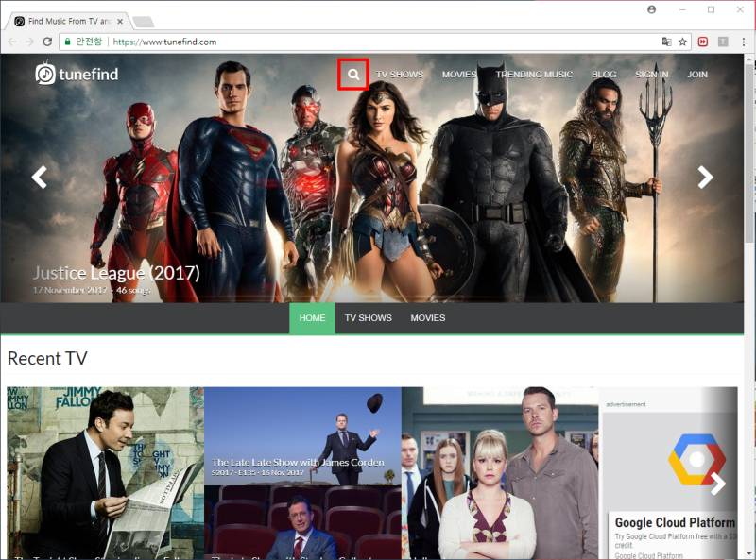The width and height of the screenshot is (756, 560).
Task: Go back to previous page
Action: (x=12, y=42)
